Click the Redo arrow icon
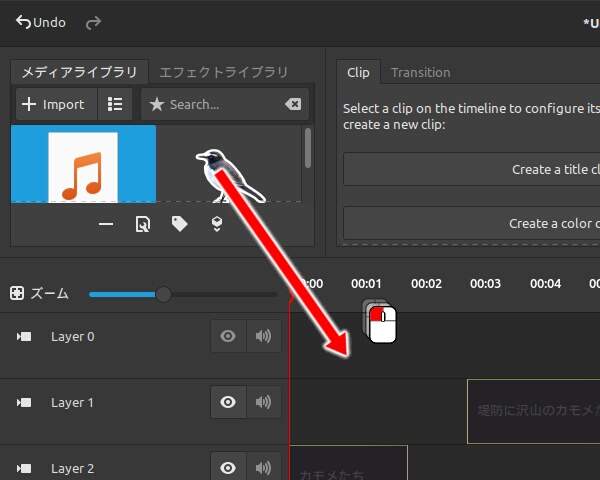This screenshot has width=600, height=480. pyautogui.click(x=93, y=22)
